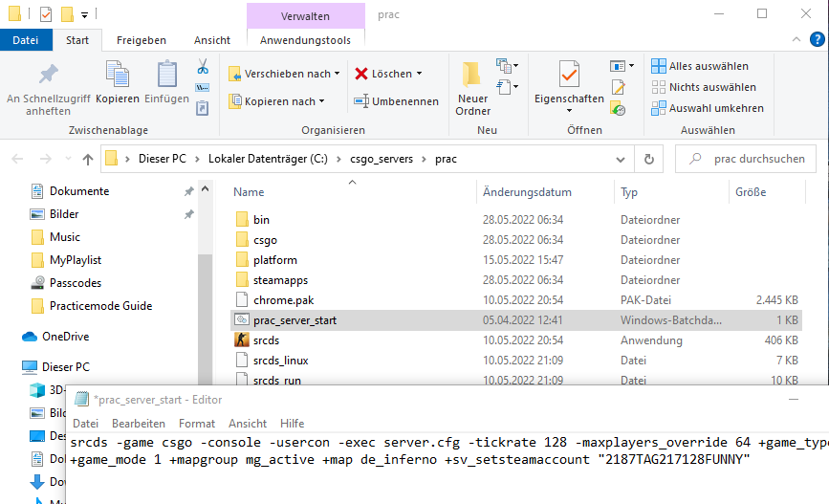Open Format menu in Editor
This screenshot has width=829, height=504.
[197, 423]
